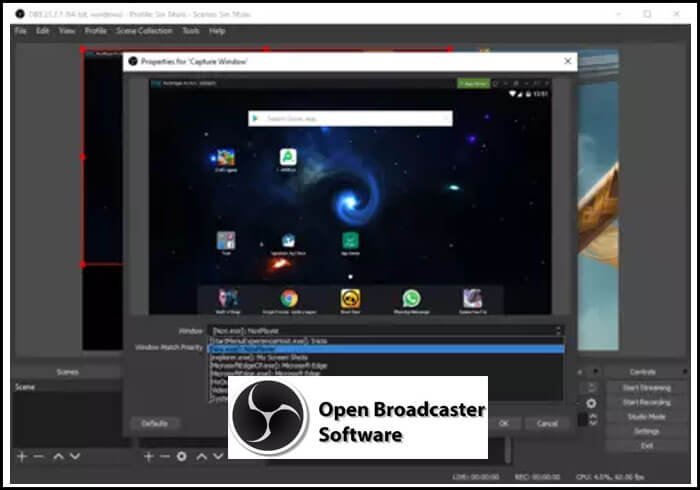Viewport: 700px width, 490px height.
Task: Minimize the OBS main window
Action: (618, 14)
